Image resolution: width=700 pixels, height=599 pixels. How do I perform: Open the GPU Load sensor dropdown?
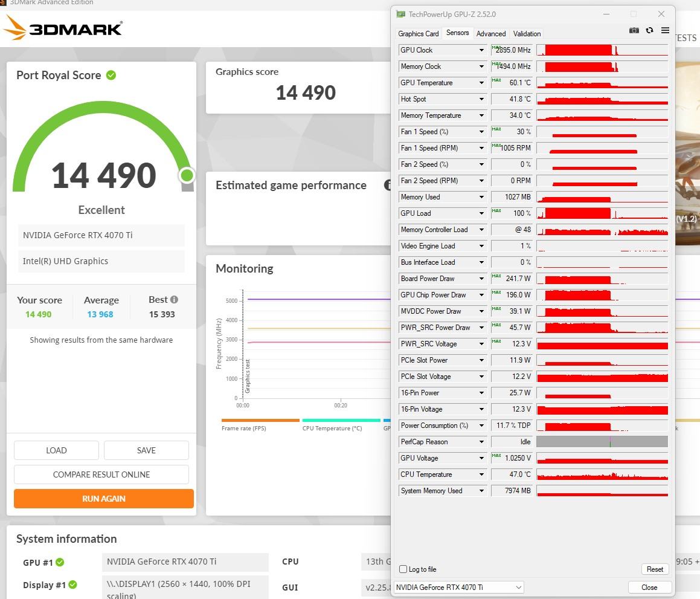tap(481, 213)
